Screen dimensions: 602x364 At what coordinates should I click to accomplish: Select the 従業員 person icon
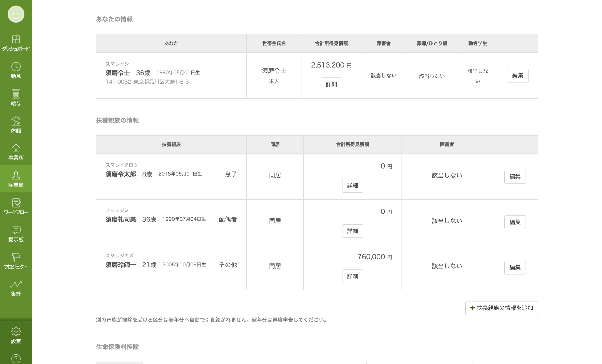[16, 176]
